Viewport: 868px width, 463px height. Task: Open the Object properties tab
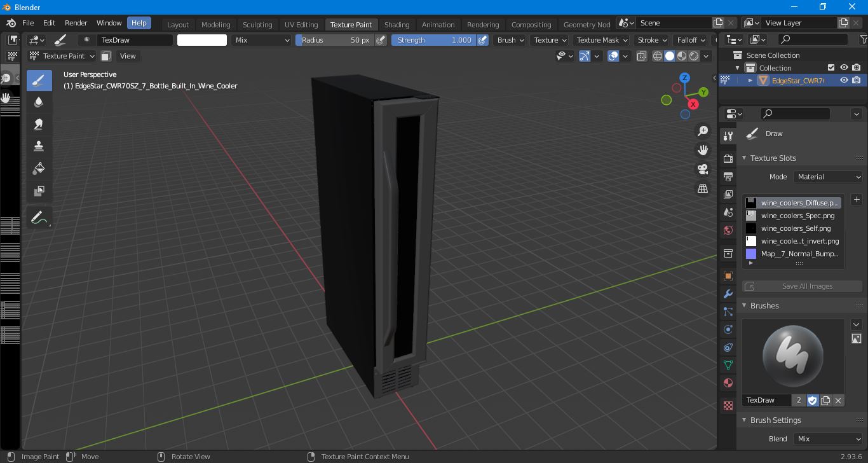(728, 276)
